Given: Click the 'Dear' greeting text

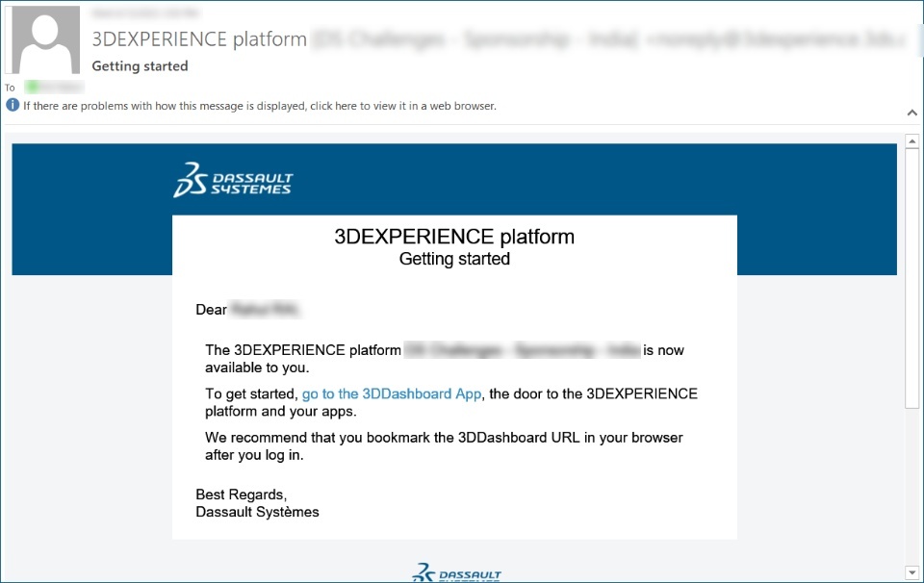Looking at the screenshot, I should (211, 310).
